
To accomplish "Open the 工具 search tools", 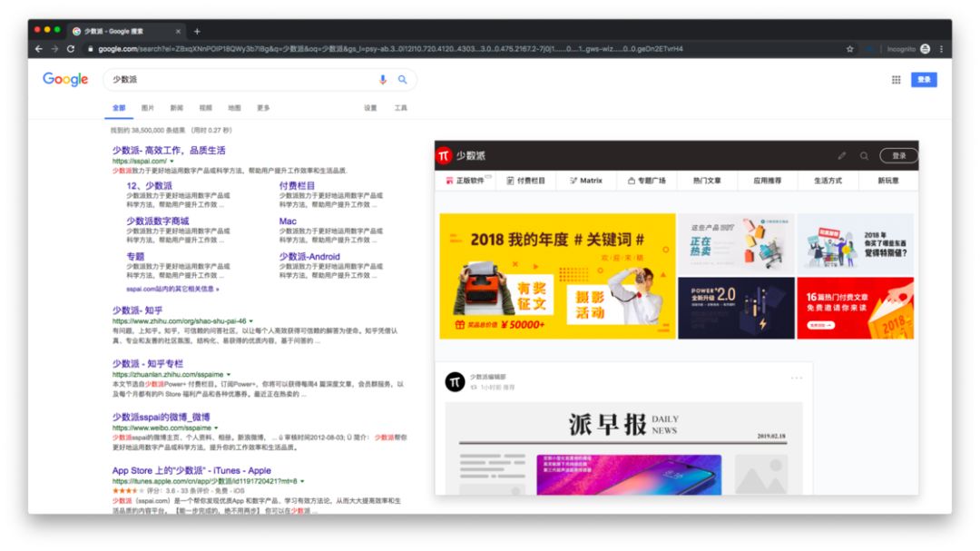I will point(401,108).
